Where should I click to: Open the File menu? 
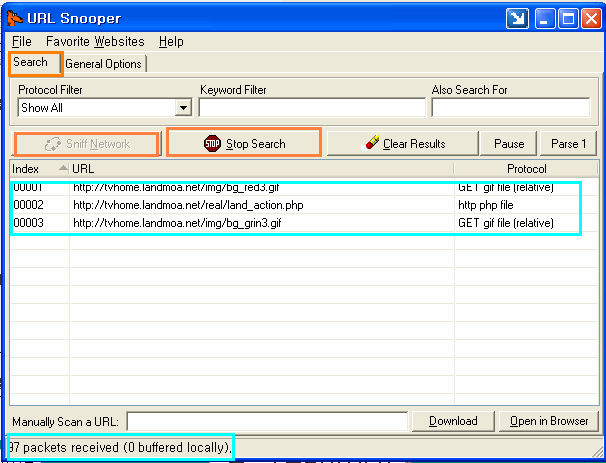click(22, 41)
